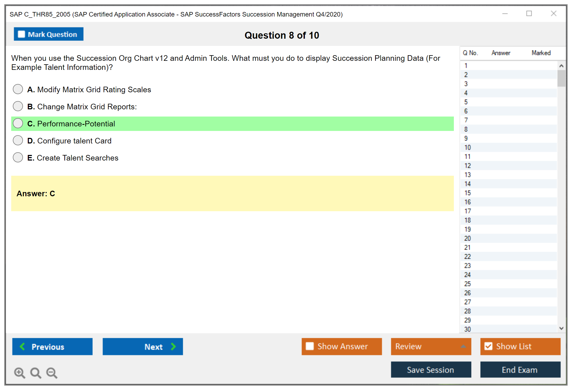574x392 pixels.
Task: Expand the Review dropdown menu
Action: [x=463, y=346]
